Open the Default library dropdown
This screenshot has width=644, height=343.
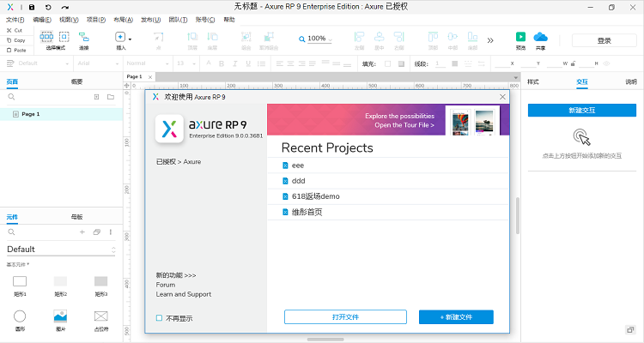(x=61, y=250)
